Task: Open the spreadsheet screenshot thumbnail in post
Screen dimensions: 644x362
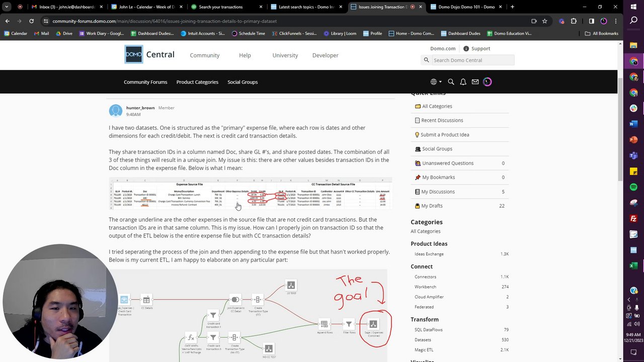Action: click(251, 194)
